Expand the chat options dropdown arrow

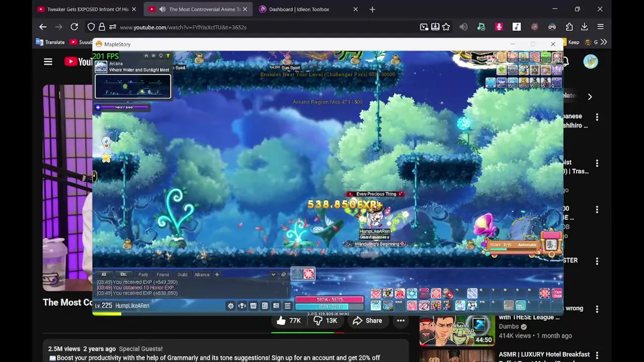point(273,275)
